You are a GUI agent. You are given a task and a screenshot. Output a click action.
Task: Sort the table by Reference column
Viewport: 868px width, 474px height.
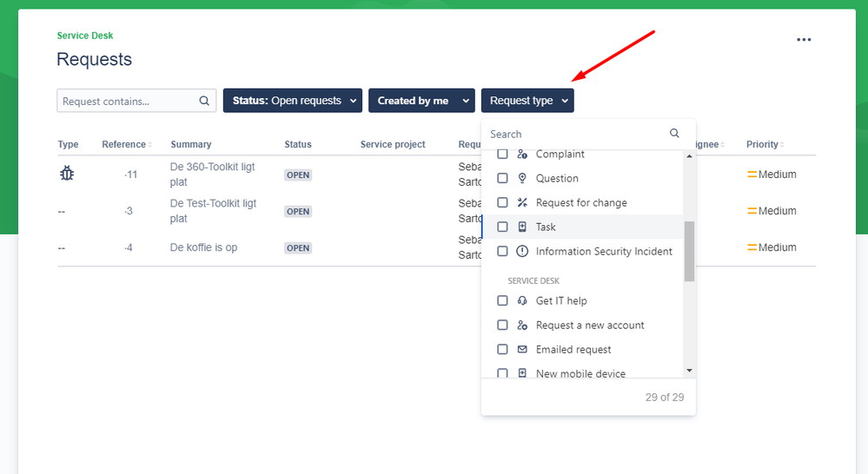(127, 144)
